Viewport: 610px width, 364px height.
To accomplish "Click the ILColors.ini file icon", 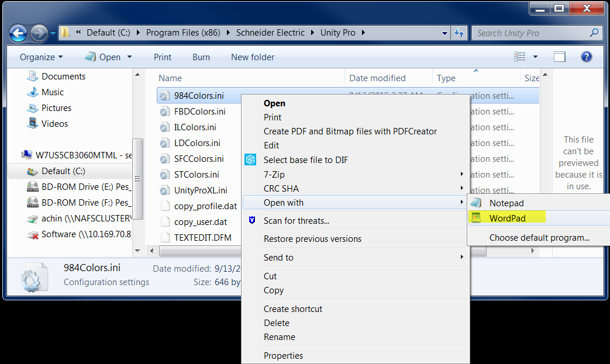I will [x=164, y=127].
